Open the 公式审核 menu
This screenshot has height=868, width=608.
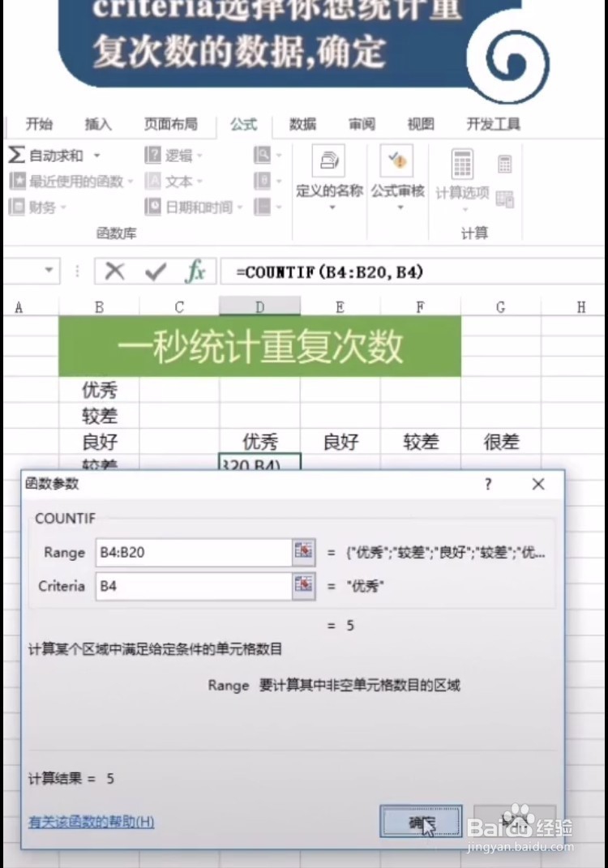click(x=397, y=177)
